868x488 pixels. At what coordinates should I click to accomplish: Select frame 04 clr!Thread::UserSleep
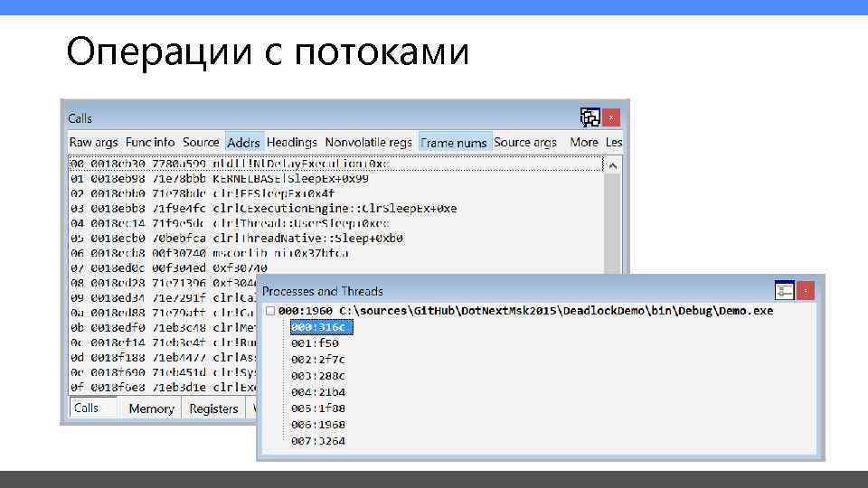(x=230, y=223)
